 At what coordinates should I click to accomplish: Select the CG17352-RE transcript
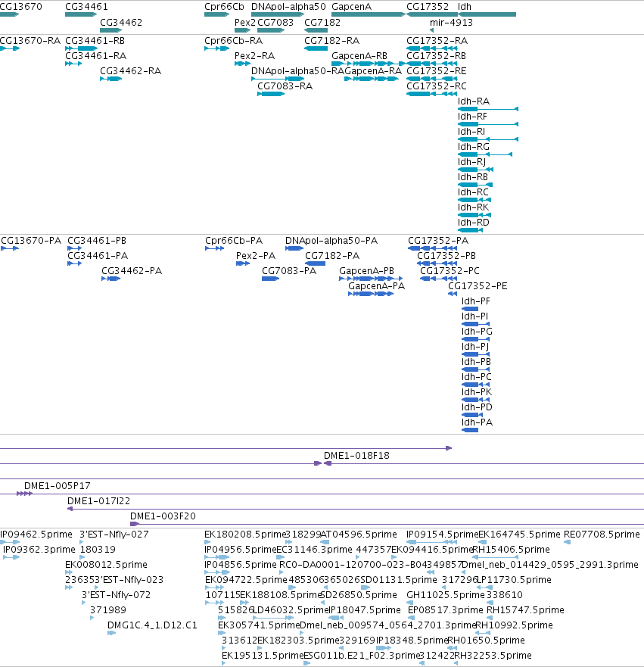tap(436, 71)
